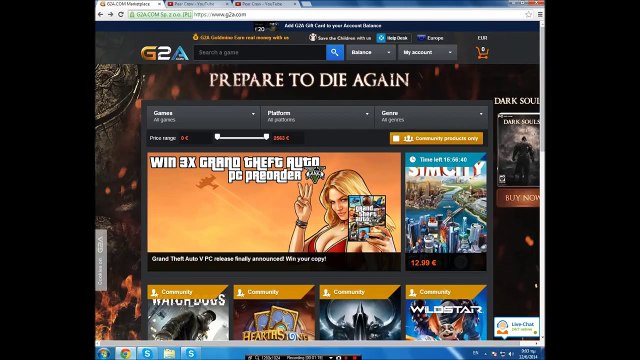Screen dimensions: 640x360
Task: Click the gift card image in top banner
Action: click(x=266, y=27)
